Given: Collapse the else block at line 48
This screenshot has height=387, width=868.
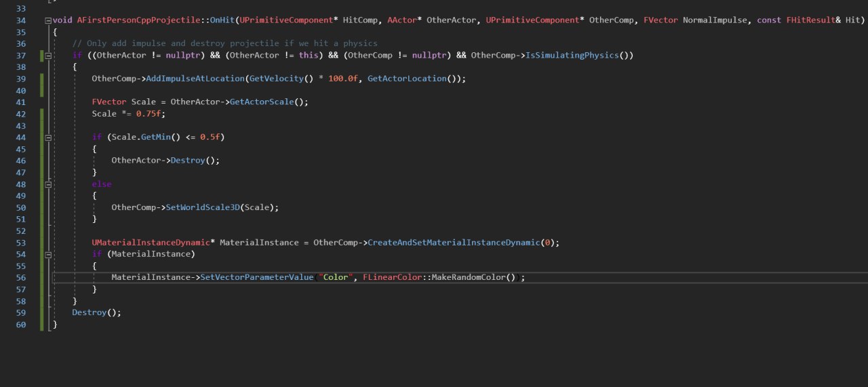Looking at the screenshot, I should tap(48, 184).
